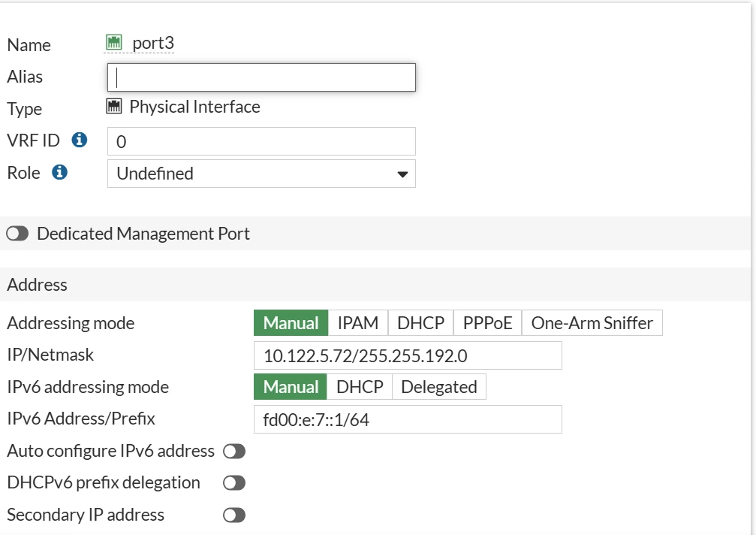
Task: Click the IP/Netmask label
Action: (50, 355)
